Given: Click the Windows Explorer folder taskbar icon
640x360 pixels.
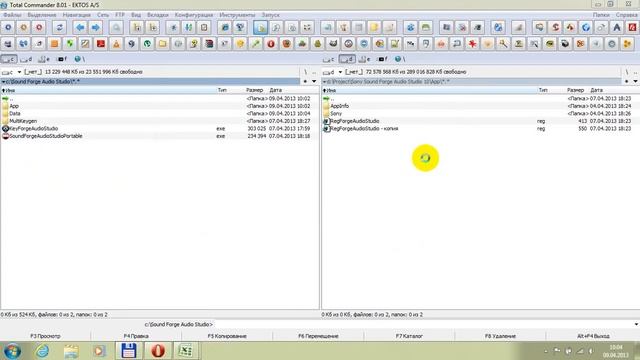Looking at the screenshot, I should tap(71, 351).
